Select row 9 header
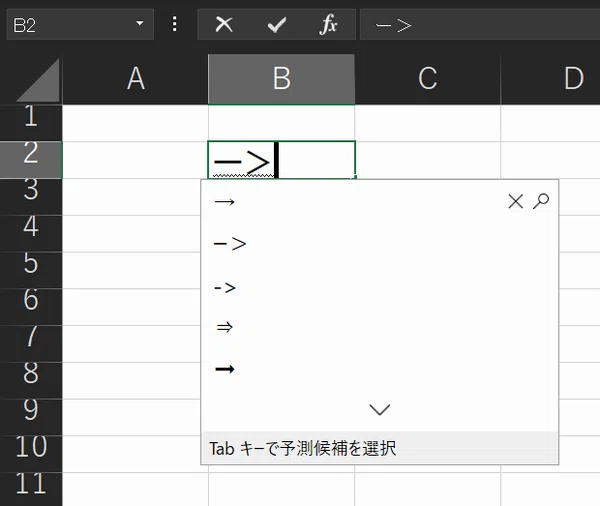The height and width of the screenshot is (506, 600). (31, 417)
